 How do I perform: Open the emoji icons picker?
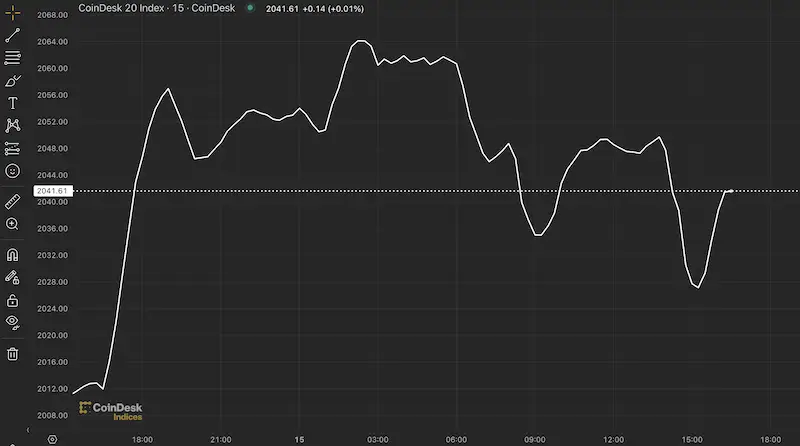click(x=12, y=171)
